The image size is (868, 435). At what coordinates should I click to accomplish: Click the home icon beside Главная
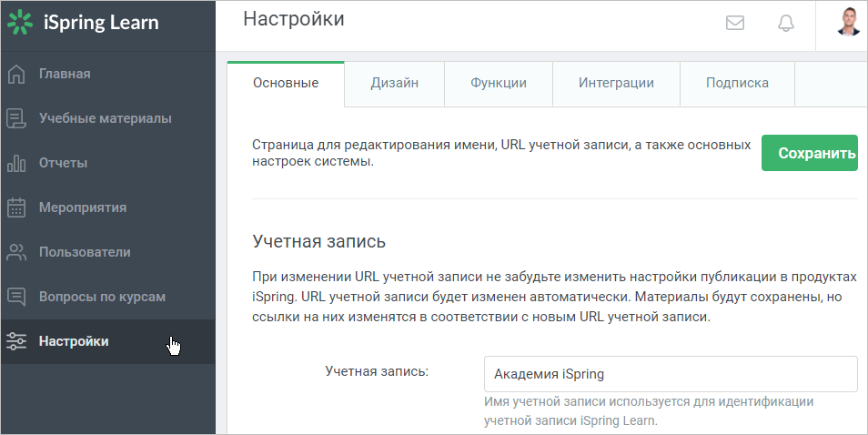(16, 74)
